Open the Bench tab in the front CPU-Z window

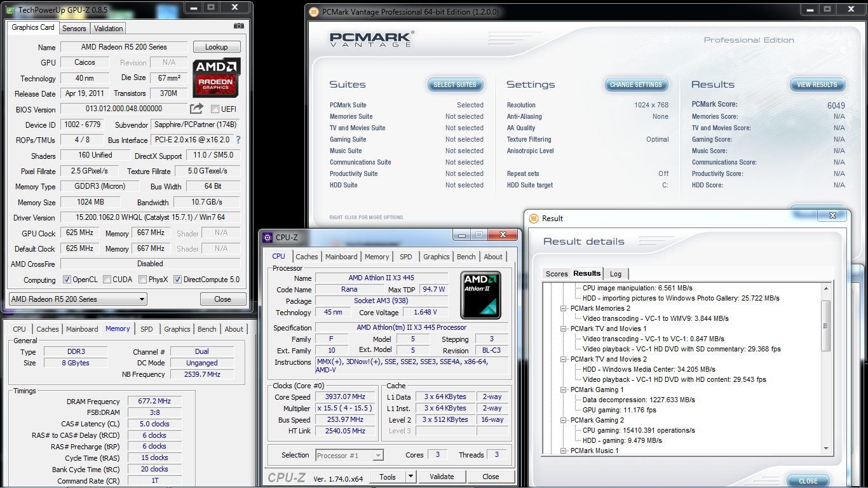click(x=466, y=257)
